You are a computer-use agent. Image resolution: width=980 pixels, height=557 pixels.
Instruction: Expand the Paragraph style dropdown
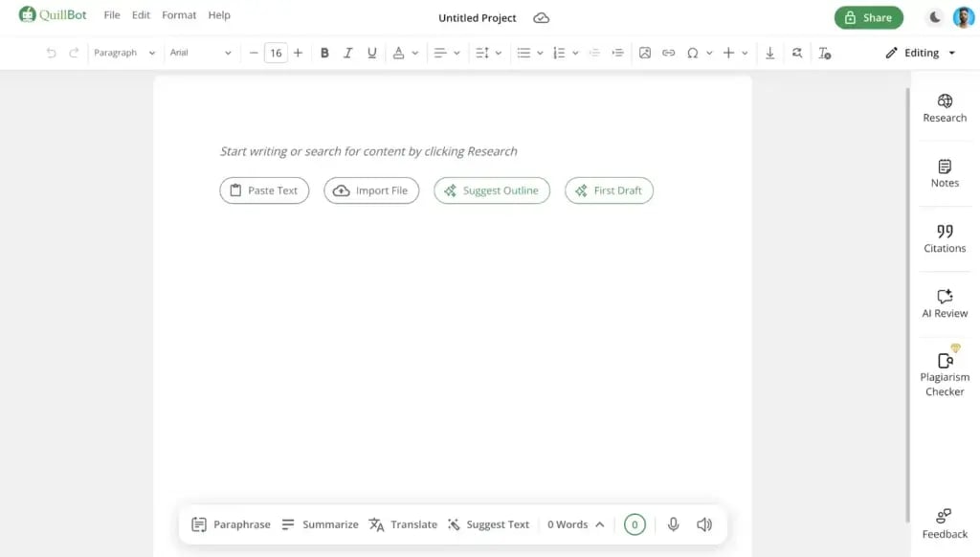[x=124, y=54]
